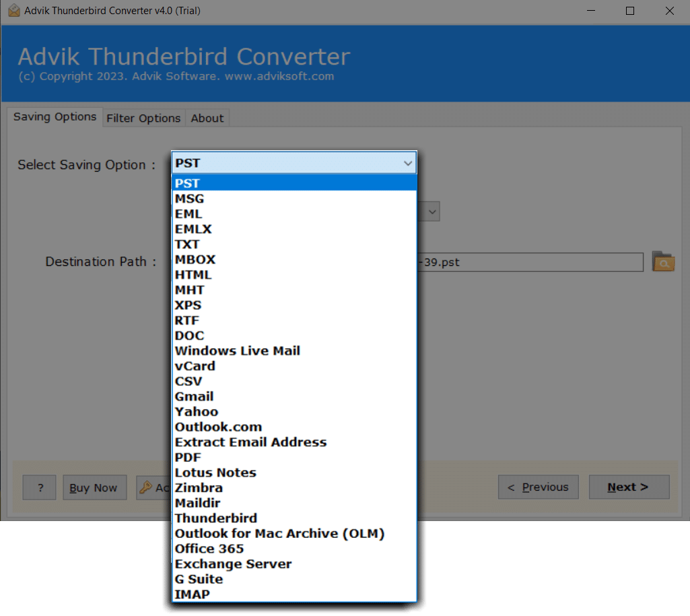This screenshot has height=616, width=690.
Task: Select DOC saving option
Action: 294,336
